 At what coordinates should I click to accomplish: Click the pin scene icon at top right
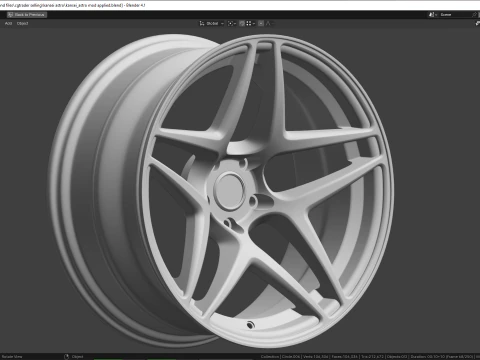(x=475, y=15)
